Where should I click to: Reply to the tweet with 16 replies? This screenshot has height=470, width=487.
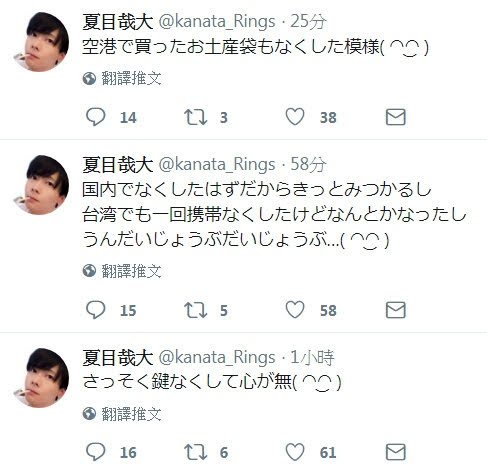coord(96,452)
